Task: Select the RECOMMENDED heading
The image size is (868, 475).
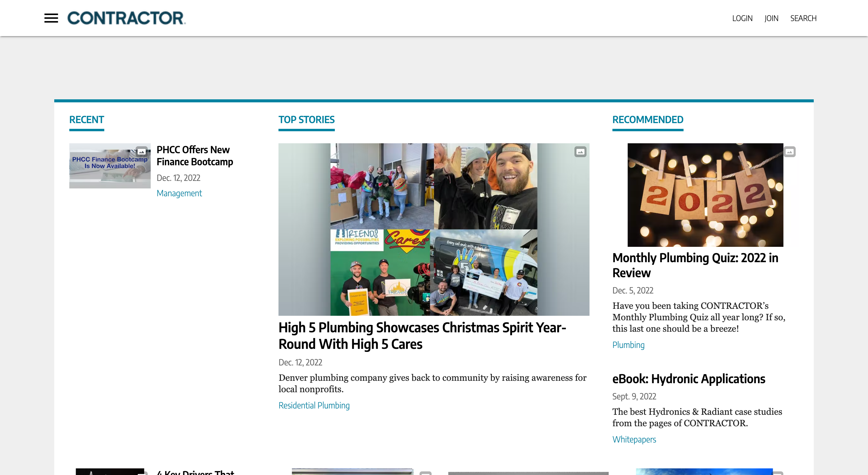Action: 648,120
